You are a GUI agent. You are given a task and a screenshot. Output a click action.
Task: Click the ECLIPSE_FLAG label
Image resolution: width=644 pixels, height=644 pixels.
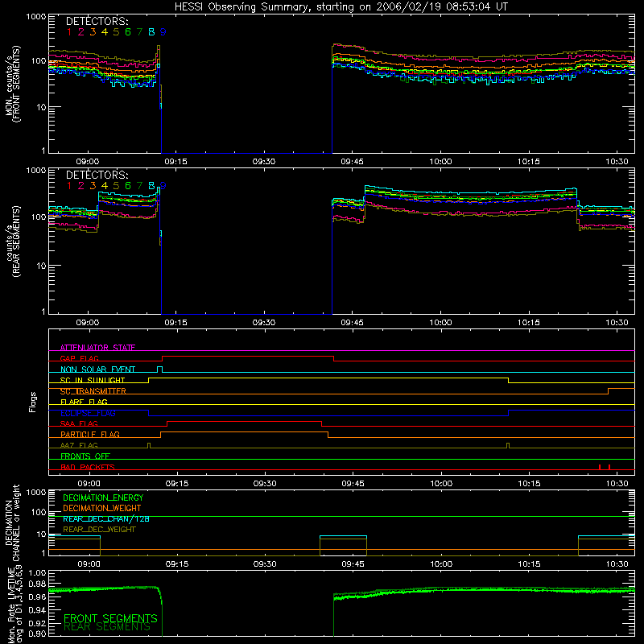point(88,413)
